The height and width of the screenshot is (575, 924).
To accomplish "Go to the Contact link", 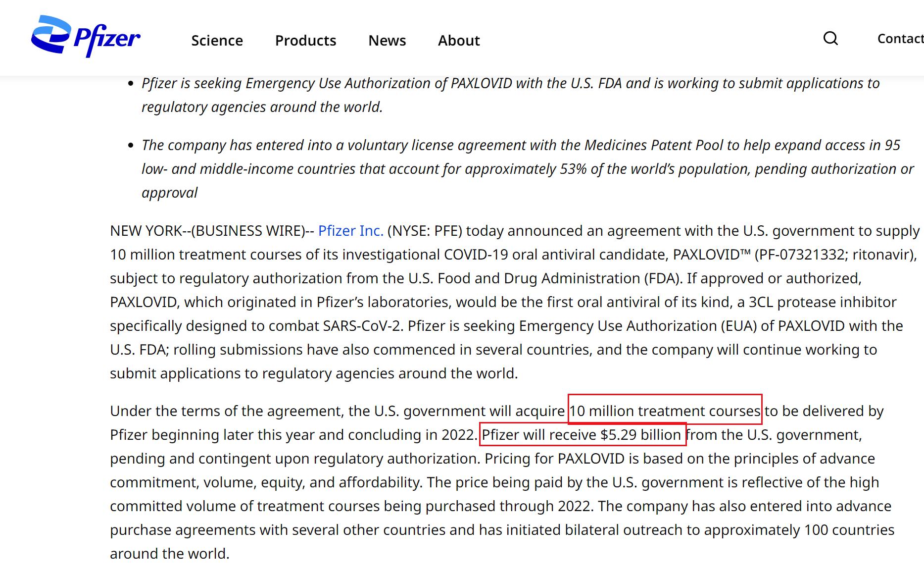I will click(900, 39).
